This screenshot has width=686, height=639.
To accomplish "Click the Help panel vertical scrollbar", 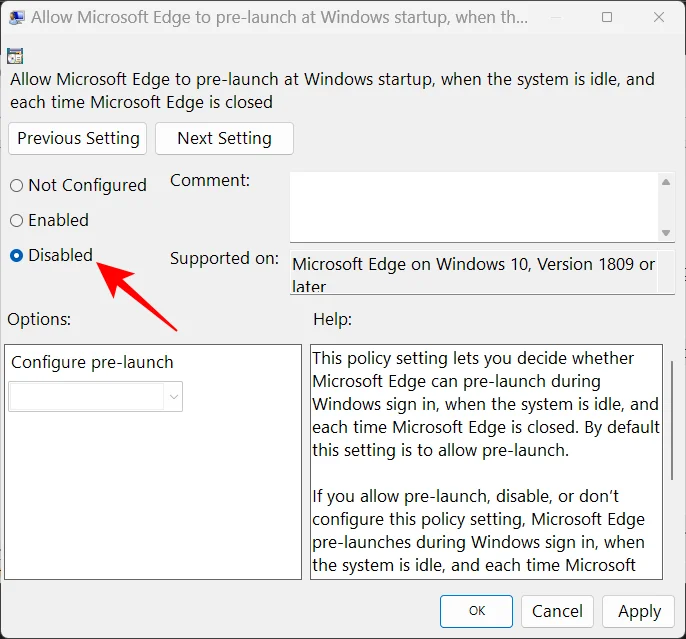I will (x=672, y=420).
